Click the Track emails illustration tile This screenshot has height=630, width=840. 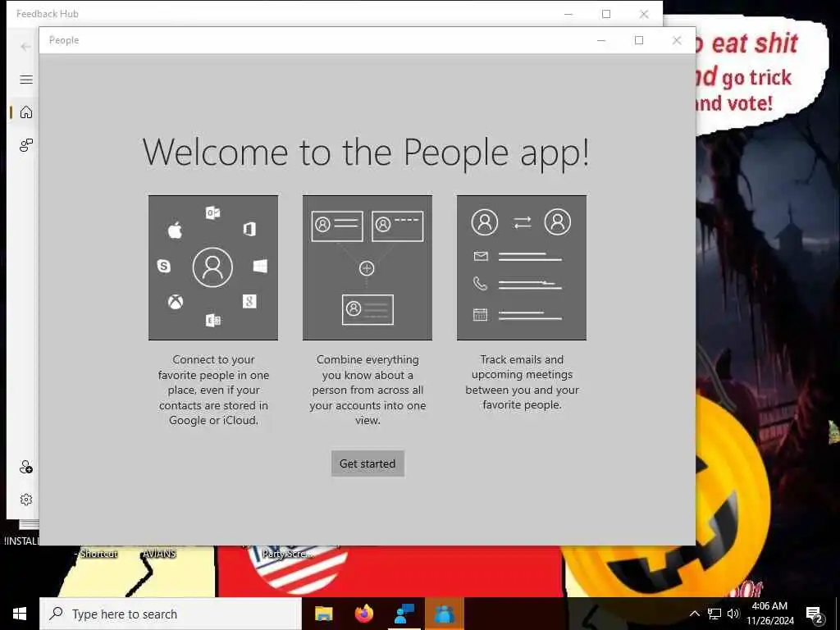click(x=522, y=267)
